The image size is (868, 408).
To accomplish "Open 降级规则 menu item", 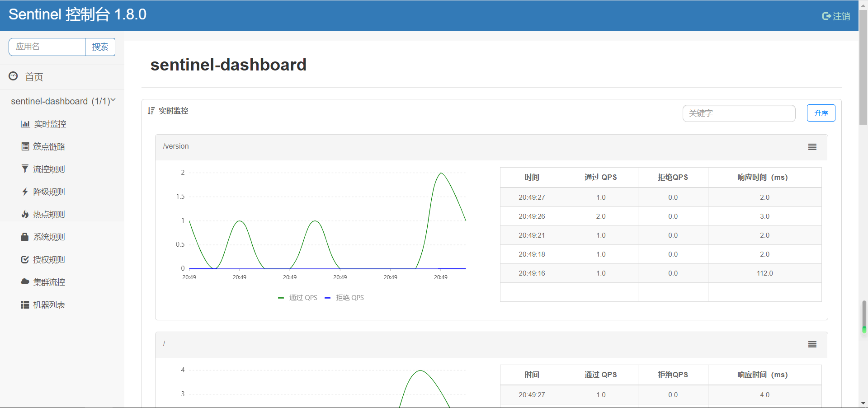I will [49, 192].
